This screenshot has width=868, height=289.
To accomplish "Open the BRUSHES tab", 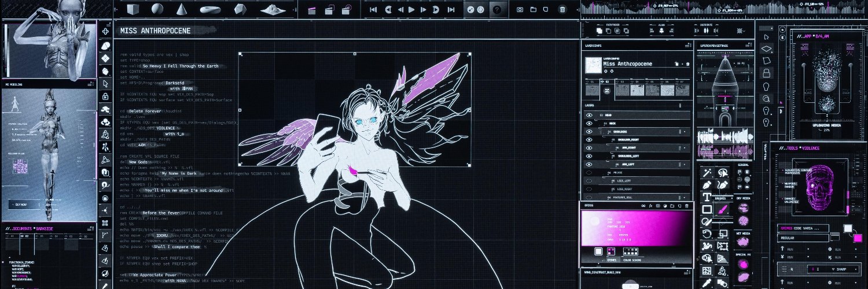I will pyautogui.click(x=720, y=198).
